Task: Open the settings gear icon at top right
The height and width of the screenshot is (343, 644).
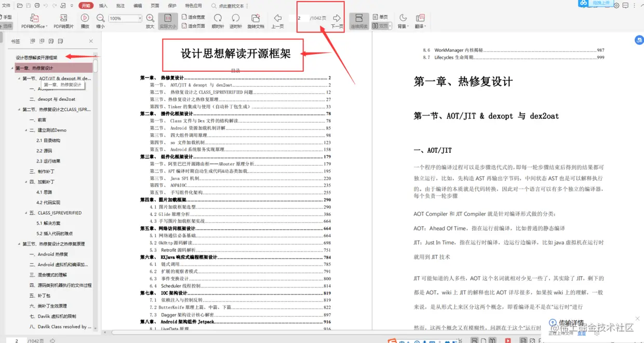Action: 616,6
